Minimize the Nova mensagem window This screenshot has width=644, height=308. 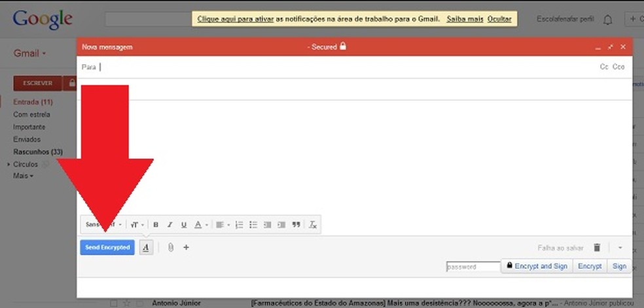pos(598,48)
